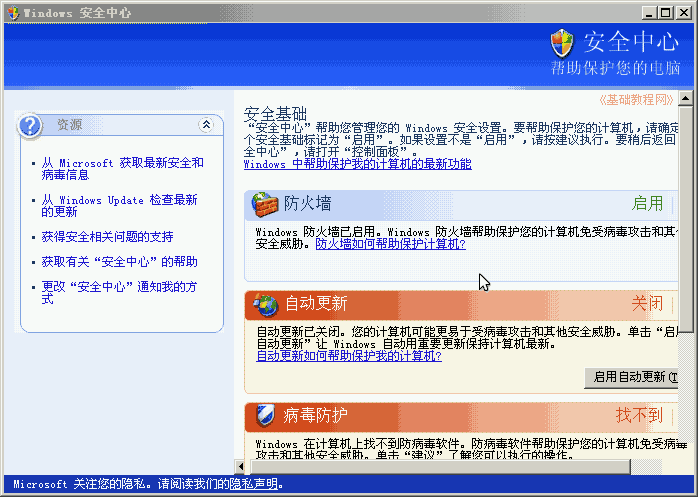The height and width of the screenshot is (497, 698).
Task: Open 从 Windows Update 检查最新的更新 link
Action: pyautogui.click(x=119, y=206)
